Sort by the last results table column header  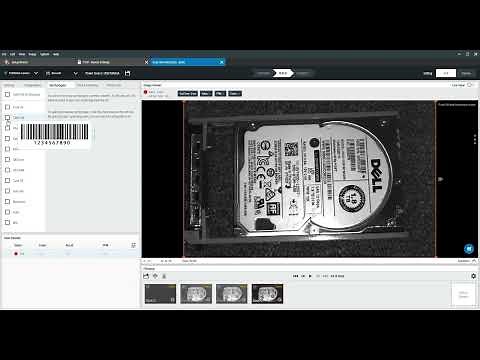[106, 245]
